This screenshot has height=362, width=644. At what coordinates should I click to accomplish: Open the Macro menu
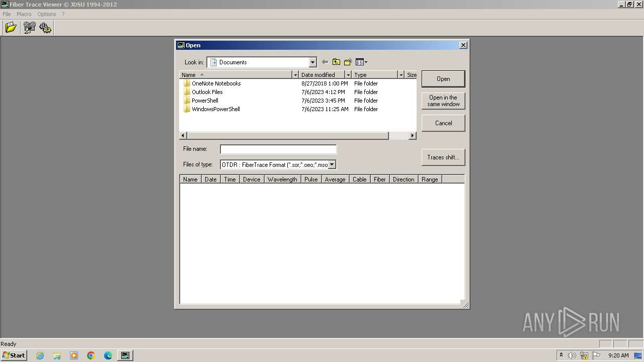tap(24, 14)
